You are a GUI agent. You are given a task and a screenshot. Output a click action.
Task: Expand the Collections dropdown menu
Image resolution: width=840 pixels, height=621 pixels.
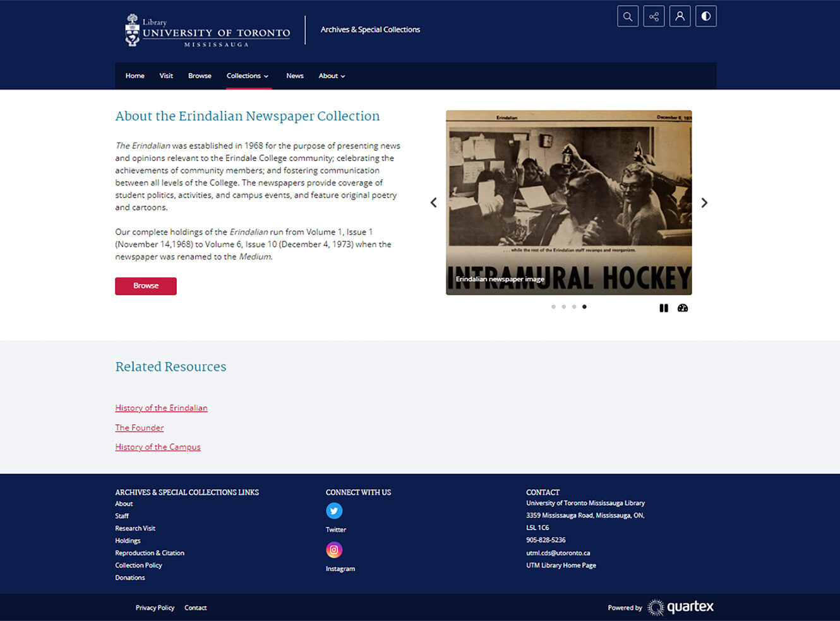(248, 76)
